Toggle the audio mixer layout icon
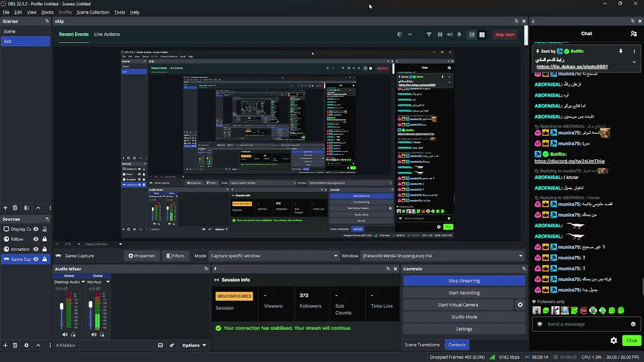 click(160, 345)
